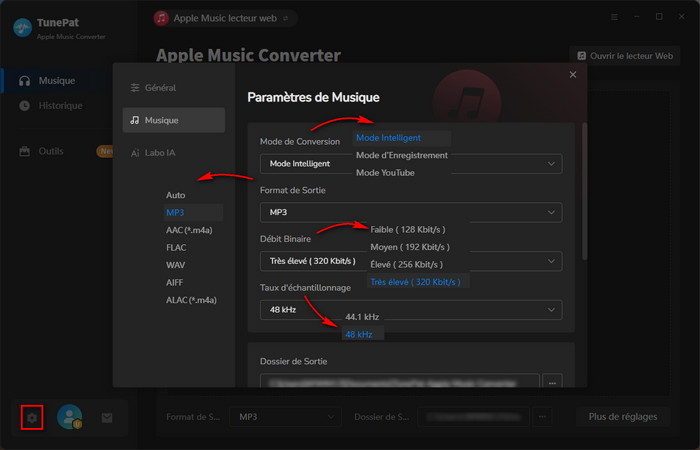Browse output folder with ellipsis button in dialog
700x450 pixels.
[x=552, y=382]
